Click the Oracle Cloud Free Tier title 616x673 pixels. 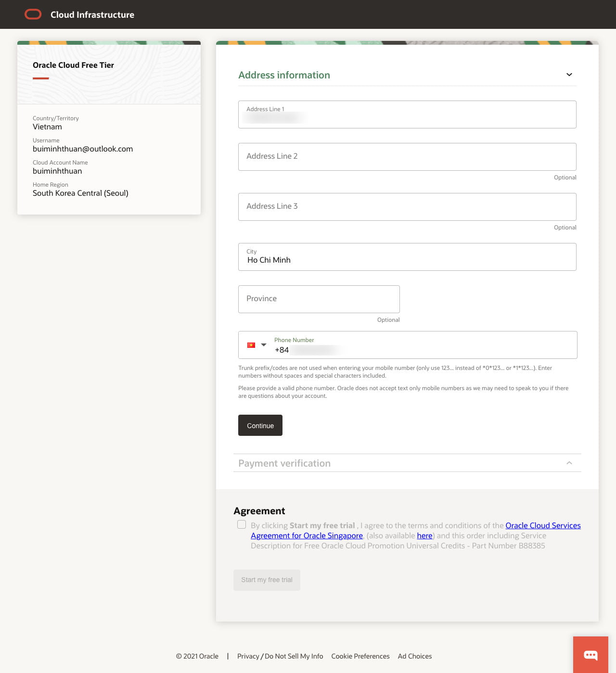click(73, 65)
